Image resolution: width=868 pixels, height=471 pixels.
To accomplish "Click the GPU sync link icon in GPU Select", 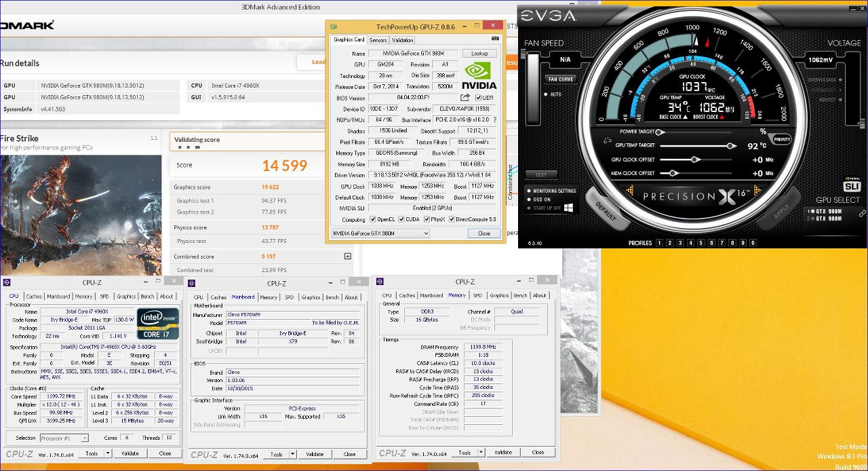I will [862, 214].
